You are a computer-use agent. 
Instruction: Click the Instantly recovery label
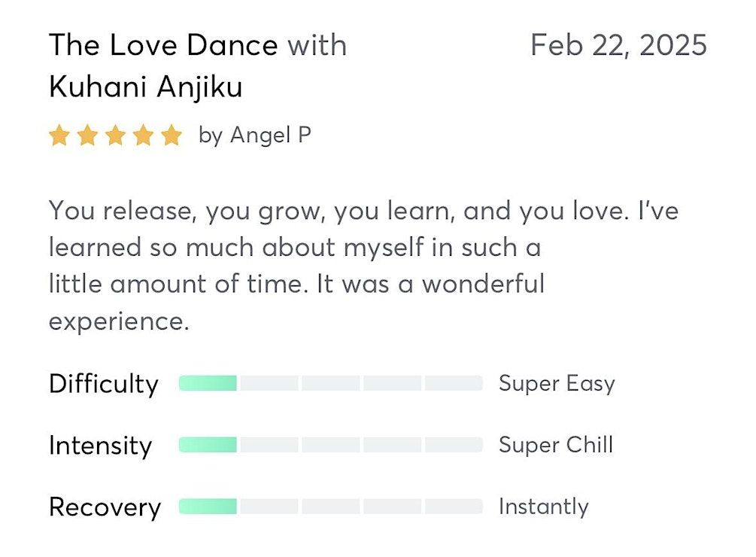[x=543, y=507]
